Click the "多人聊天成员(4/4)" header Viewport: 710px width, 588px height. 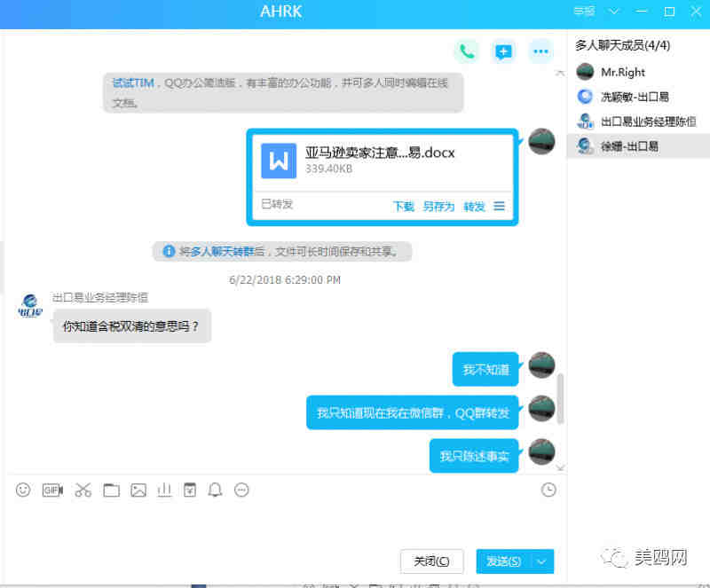coord(623,45)
